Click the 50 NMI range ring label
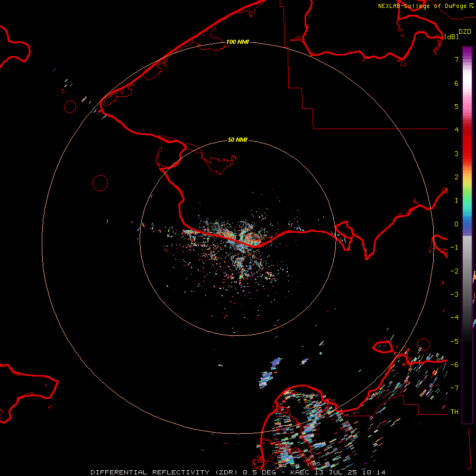476x476 pixels. pos(237,140)
